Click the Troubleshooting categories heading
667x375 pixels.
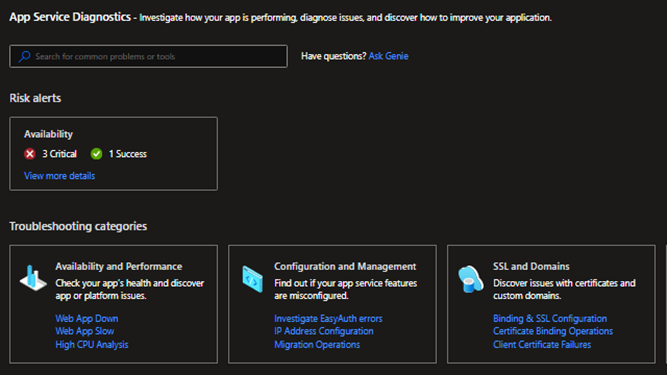tap(78, 226)
